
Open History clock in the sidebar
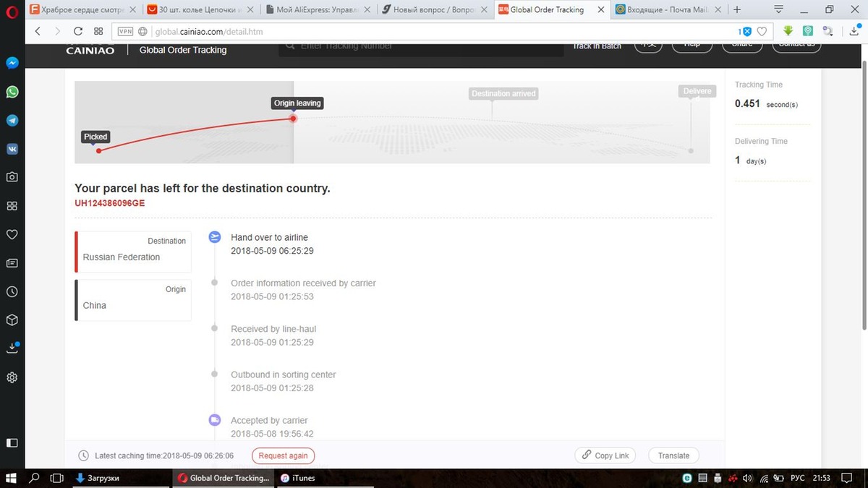[12, 292]
